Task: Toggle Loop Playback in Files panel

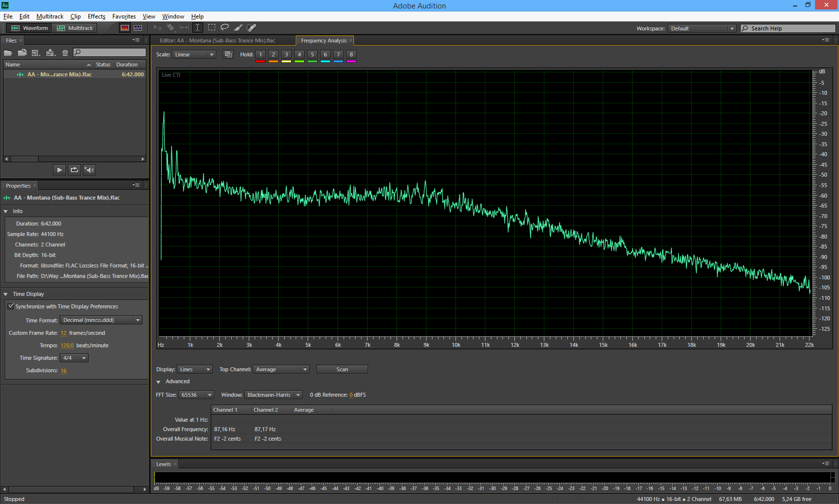Action: (74, 170)
